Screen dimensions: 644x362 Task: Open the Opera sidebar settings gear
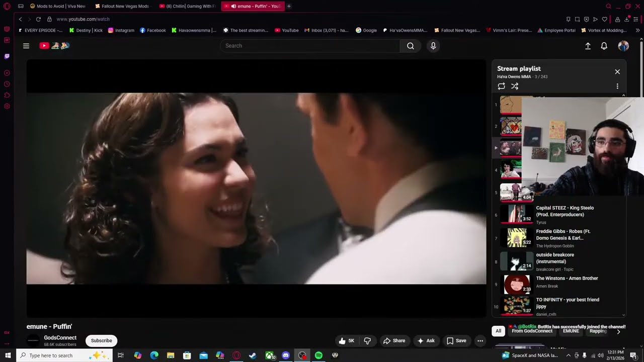point(7,106)
